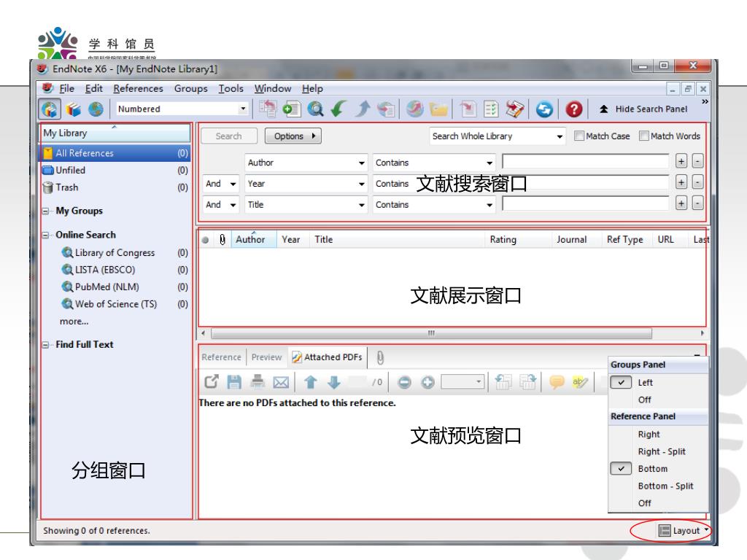Open the References menu
This screenshot has width=747, height=560.
pos(138,88)
